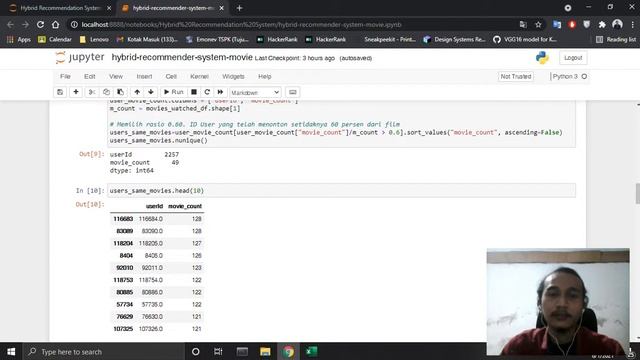
Task: Close the hybrid-recommender-system-movie browser tab
Action: (222, 8)
